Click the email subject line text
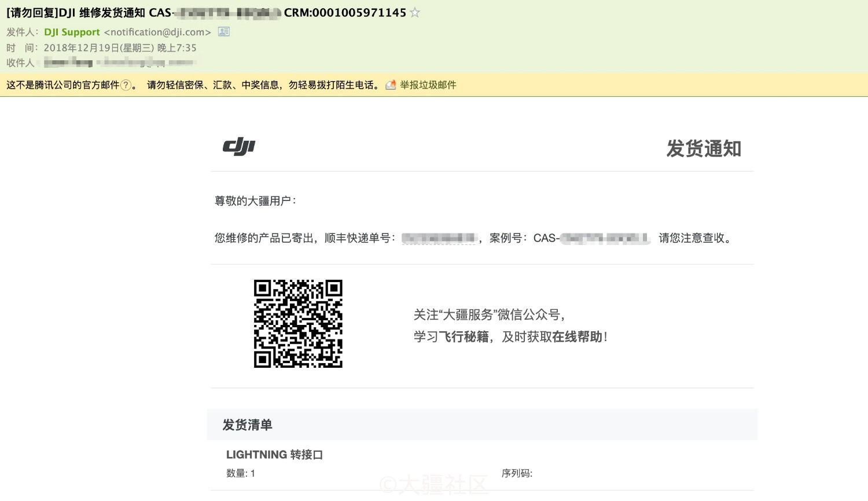 (x=206, y=13)
